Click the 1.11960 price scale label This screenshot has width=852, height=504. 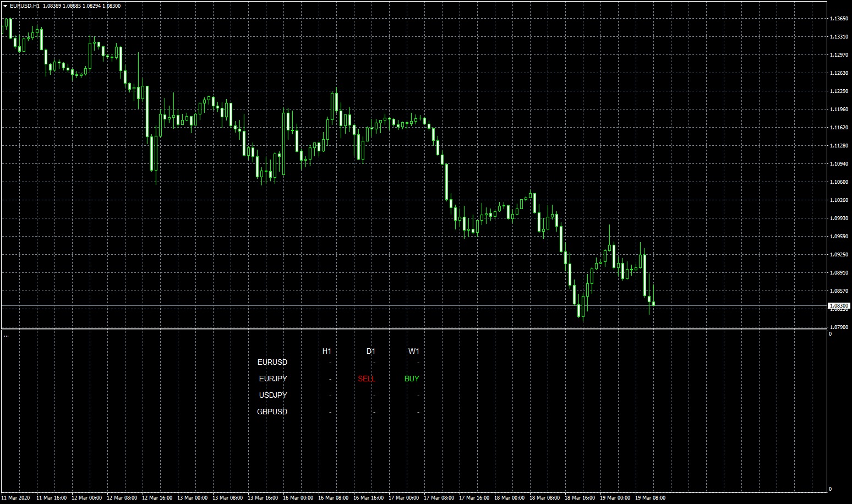(x=839, y=109)
